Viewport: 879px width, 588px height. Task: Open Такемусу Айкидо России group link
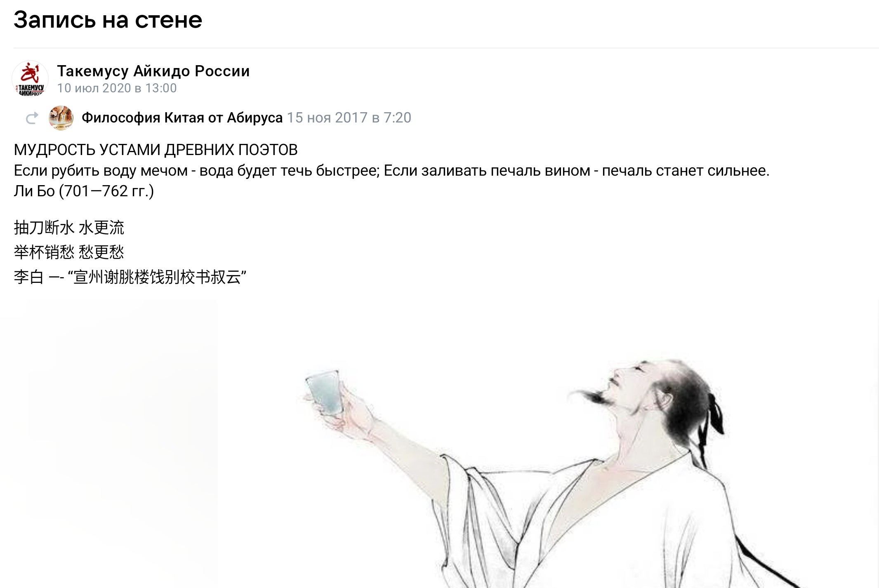pyautogui.click(x=153, y=71)
